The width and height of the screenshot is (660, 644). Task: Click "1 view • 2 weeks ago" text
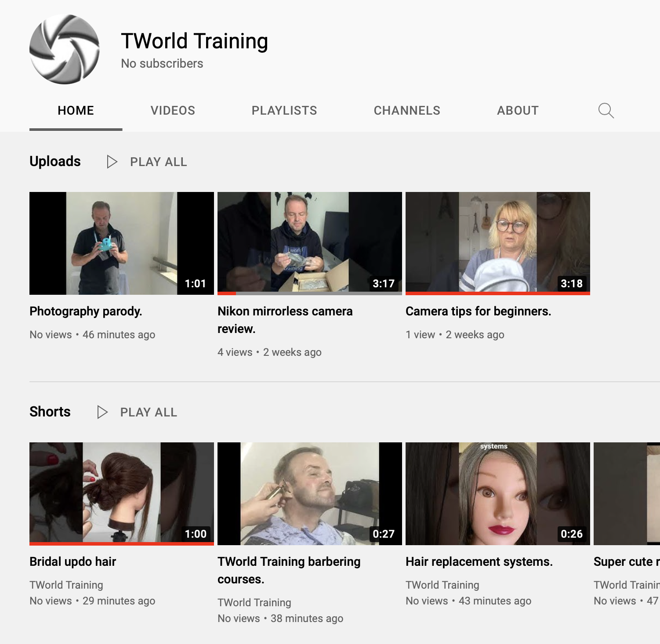pos(455,335)
